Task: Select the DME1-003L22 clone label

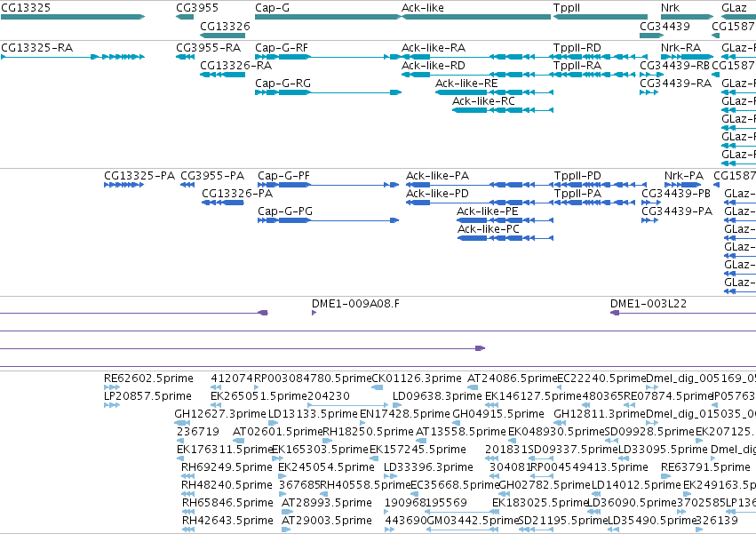Action: tap(648, 303)
